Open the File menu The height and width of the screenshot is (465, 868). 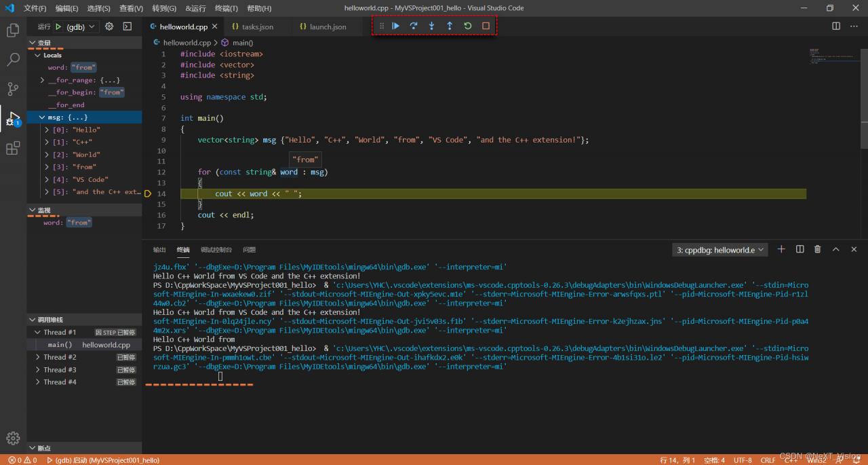click(35, 8)
